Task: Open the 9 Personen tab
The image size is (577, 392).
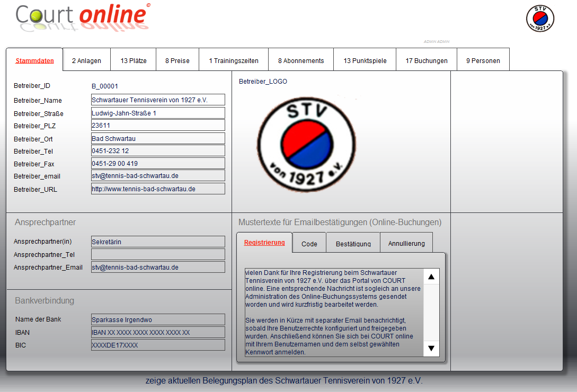Action: [x=483, y=61]
